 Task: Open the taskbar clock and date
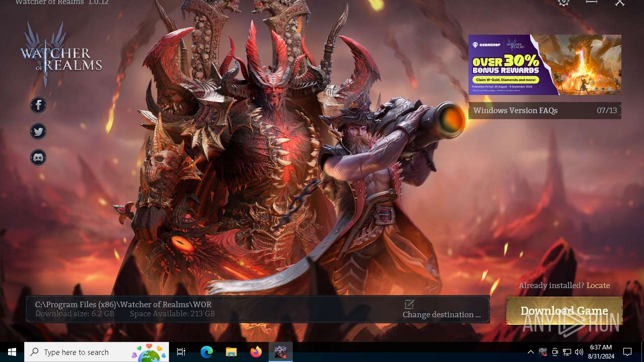601,352
